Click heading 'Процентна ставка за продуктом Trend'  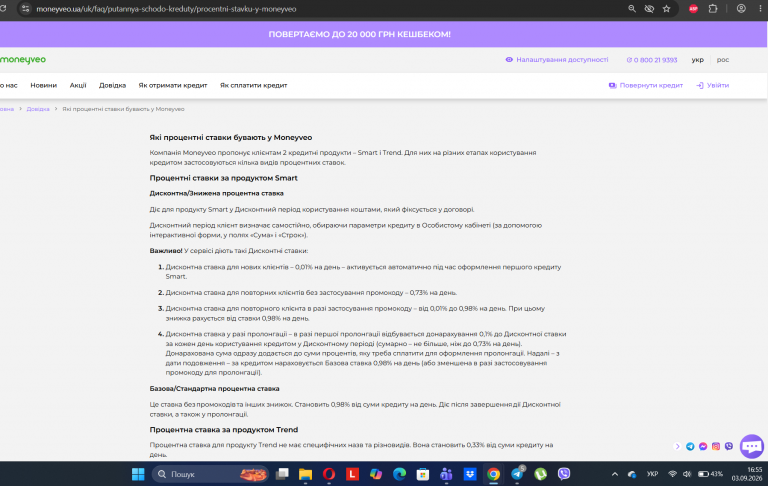[224, 430]
